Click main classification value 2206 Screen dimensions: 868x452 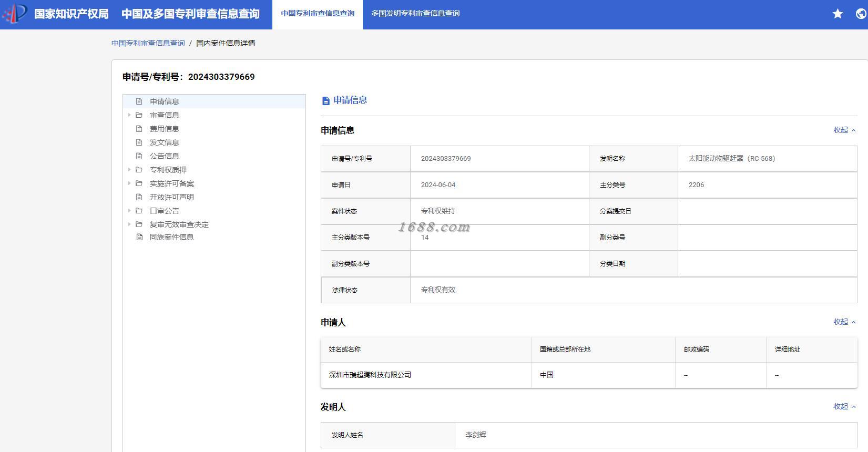(696, 185)
